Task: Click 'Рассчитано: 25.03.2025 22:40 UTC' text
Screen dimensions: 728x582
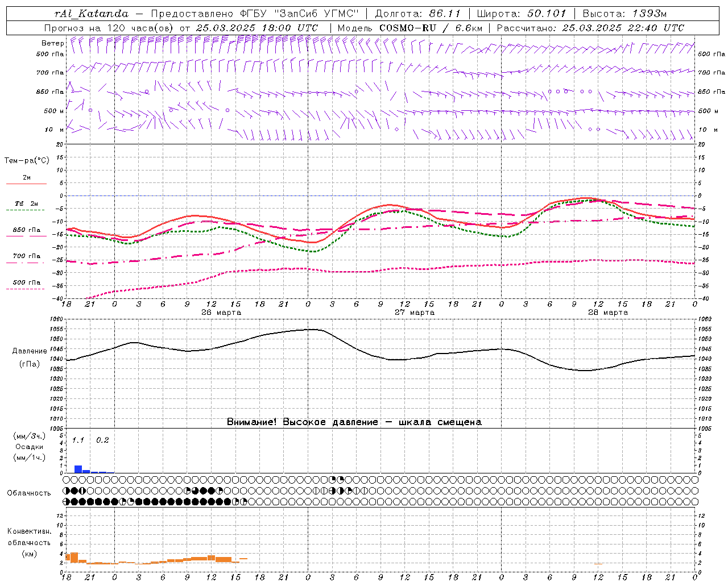Action: click(590, 28)
